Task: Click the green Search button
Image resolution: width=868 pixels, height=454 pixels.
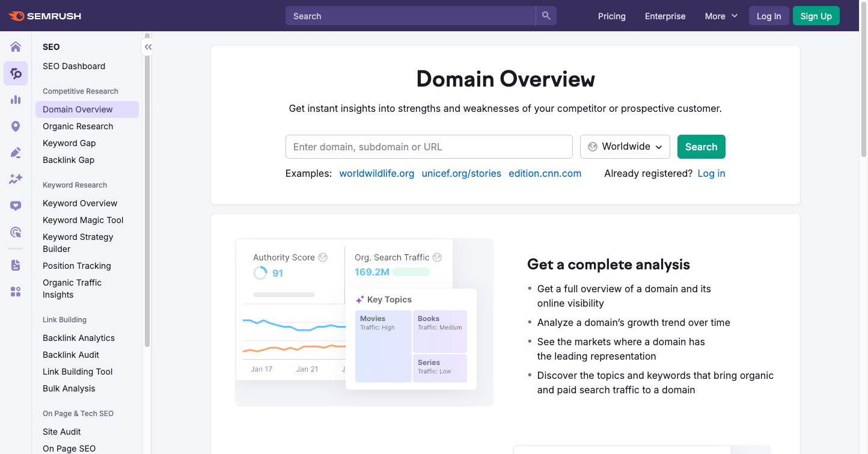Action: click(701, 147)
